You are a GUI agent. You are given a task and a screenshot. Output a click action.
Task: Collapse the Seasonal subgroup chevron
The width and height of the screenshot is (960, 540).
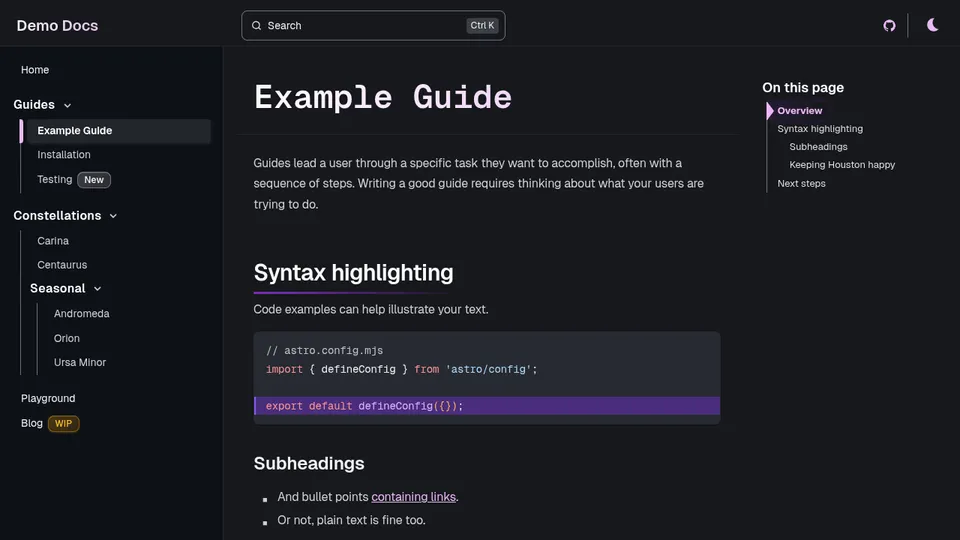[97, 289]
